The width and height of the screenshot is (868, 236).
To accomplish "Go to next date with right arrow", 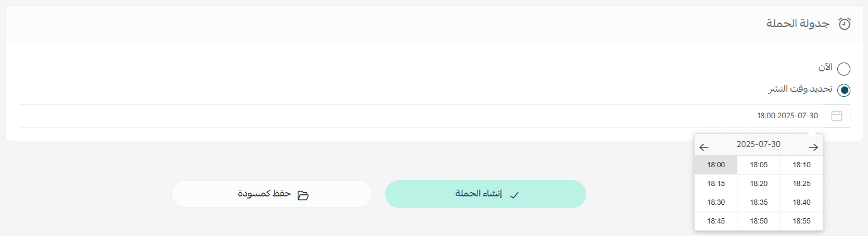I will pos(813,147).
